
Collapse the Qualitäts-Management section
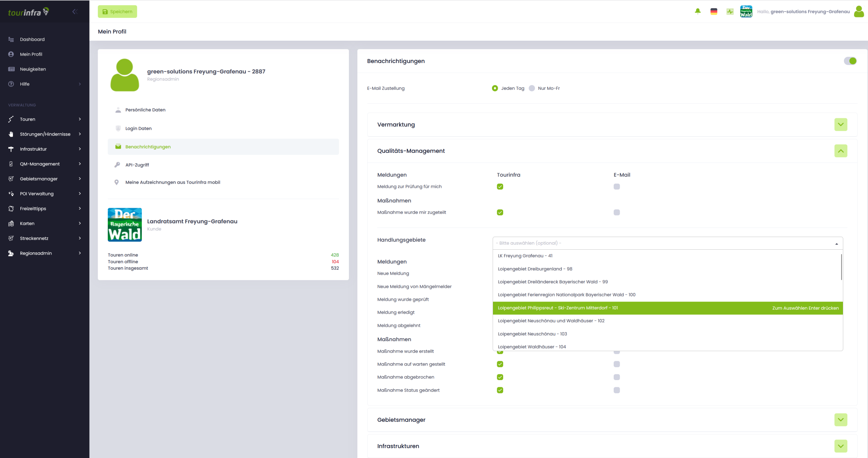[841, 151]
